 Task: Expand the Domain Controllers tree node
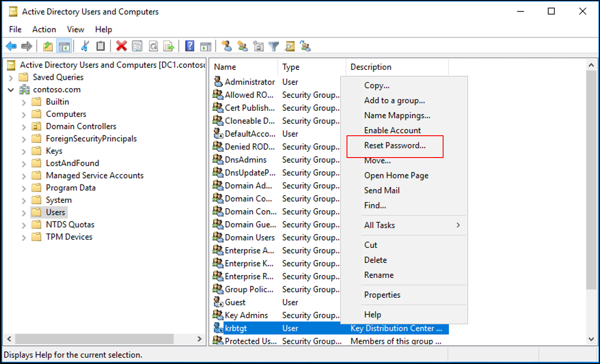pyautogui.click(x=24, y=127)
